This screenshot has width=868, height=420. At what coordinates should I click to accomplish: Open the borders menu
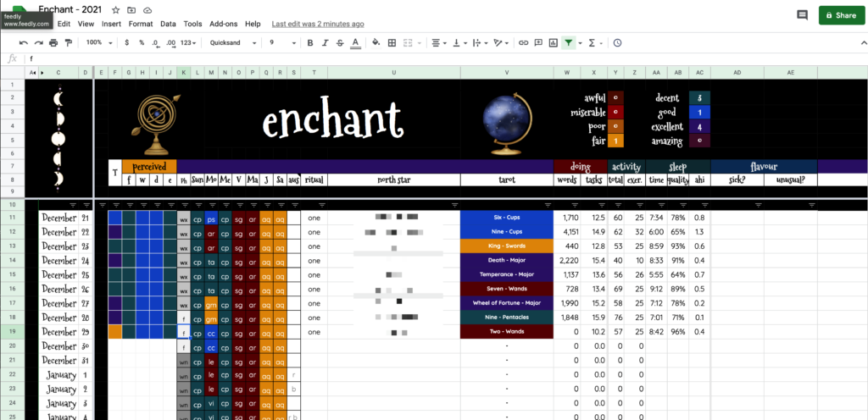[392, 42]
